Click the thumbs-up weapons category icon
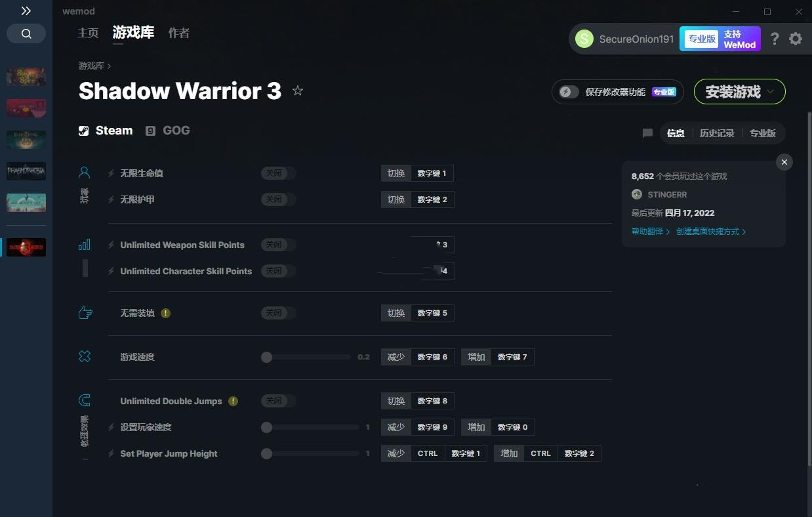812x517 pixels. click(x=85, y=313)
